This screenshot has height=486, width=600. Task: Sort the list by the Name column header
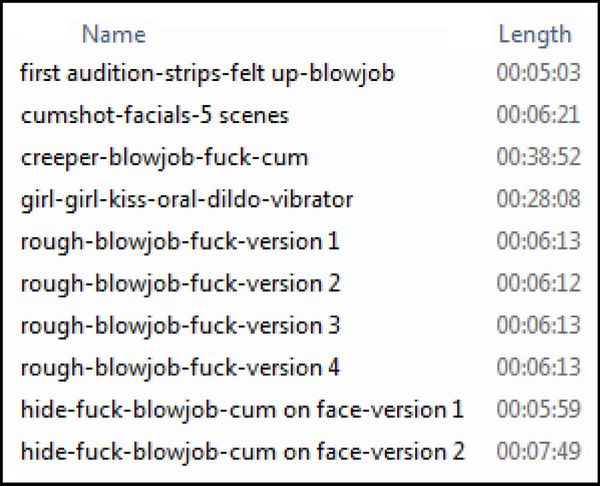point(114,34)
